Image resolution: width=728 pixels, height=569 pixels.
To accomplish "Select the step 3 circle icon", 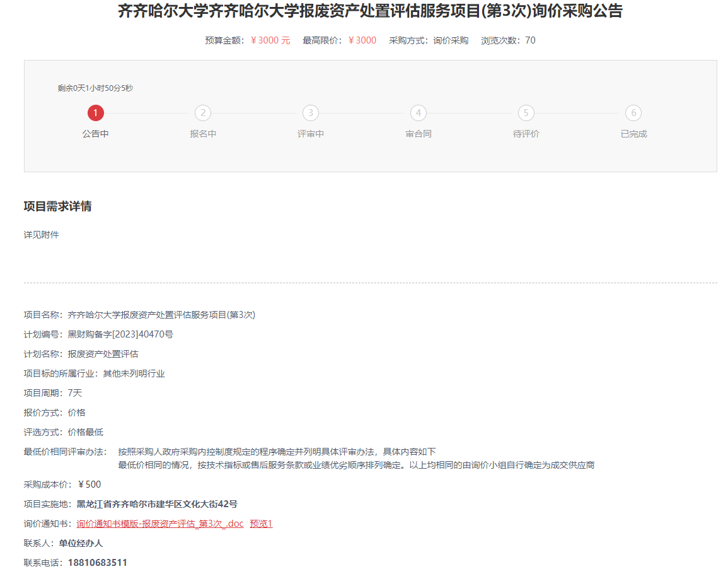I will pos(310,113).
